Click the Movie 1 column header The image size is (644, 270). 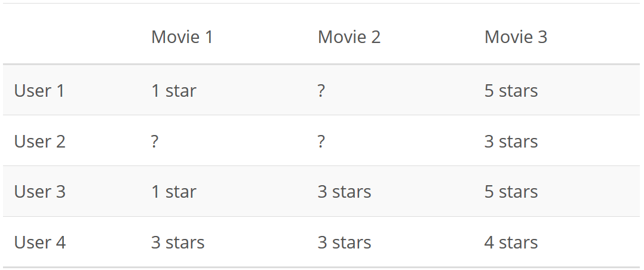(182, 37)
